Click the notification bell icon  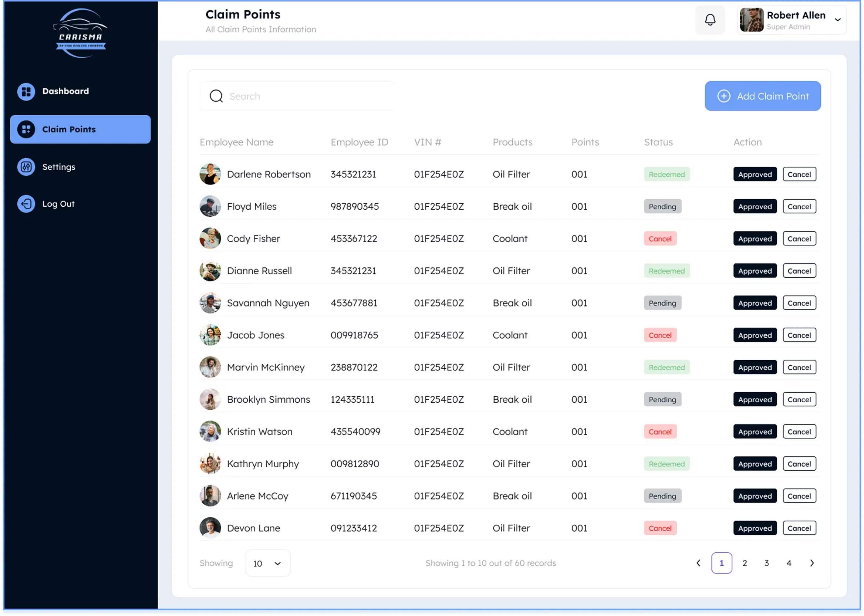point(710,20)
